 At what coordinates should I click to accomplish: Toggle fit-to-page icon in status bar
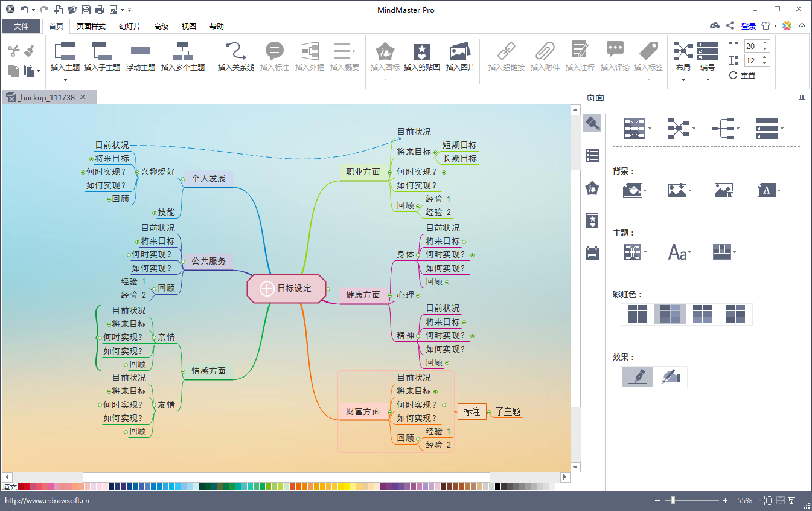tap(769, 501)
